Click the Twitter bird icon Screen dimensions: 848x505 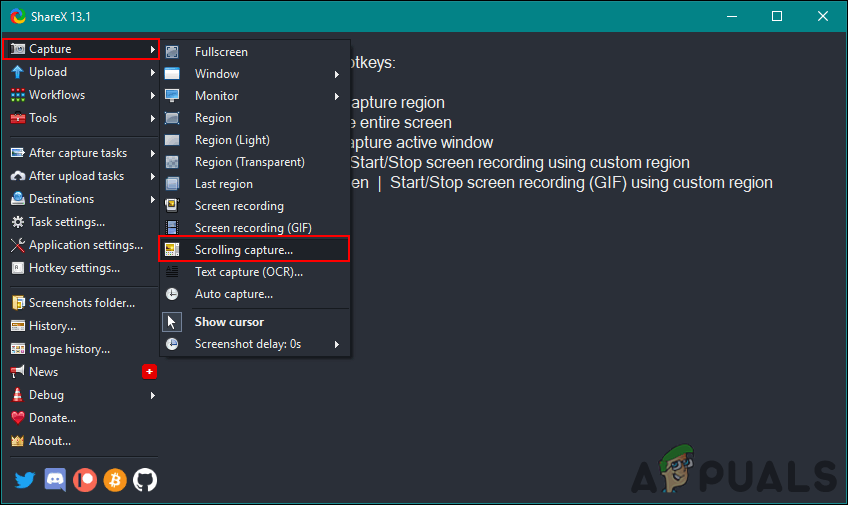25,480
